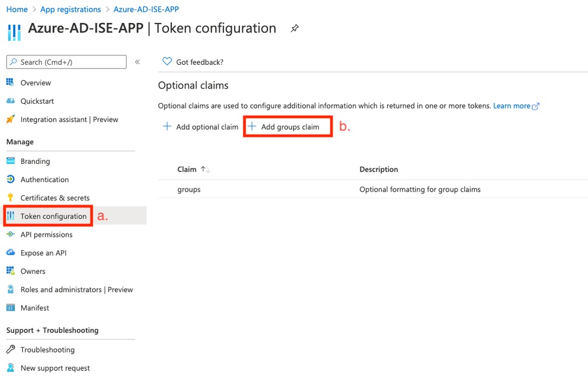
Task: Click the Integration assistant rocket icon
Action: 10,119
